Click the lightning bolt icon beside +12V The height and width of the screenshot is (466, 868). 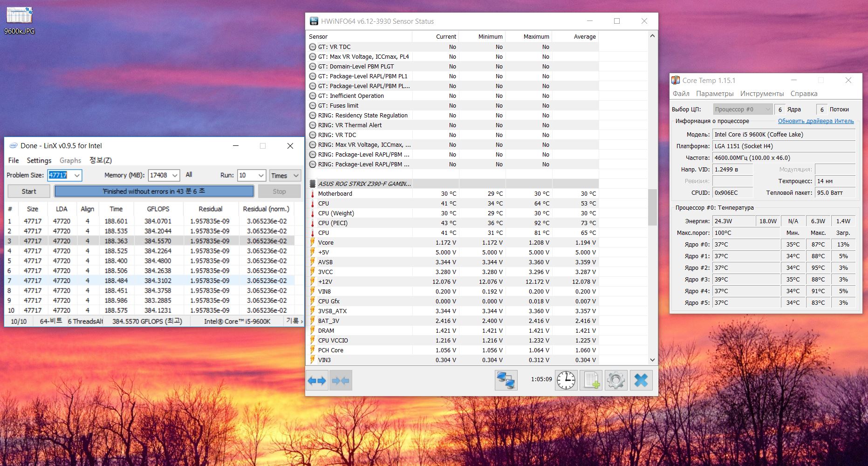click(x=313, y=282)
